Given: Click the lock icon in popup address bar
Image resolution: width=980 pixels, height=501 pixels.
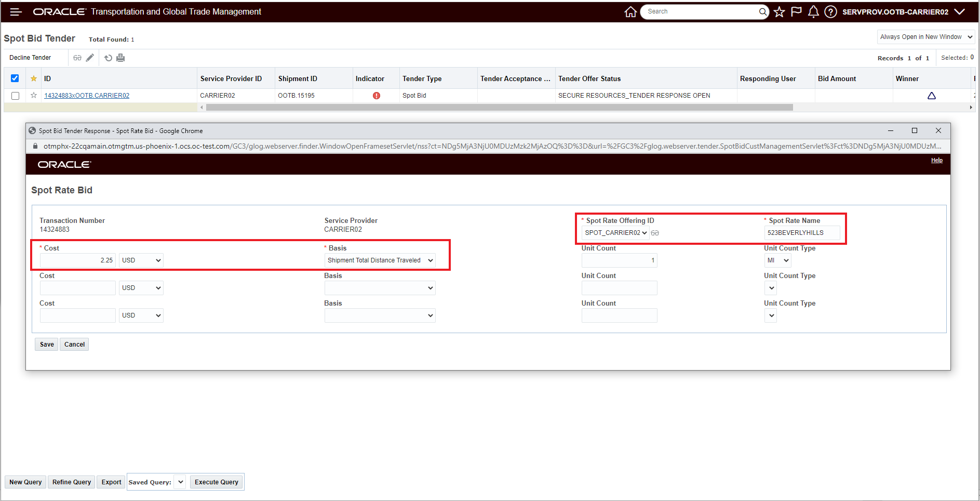Looking at the screenshot, I should point(35,146).
